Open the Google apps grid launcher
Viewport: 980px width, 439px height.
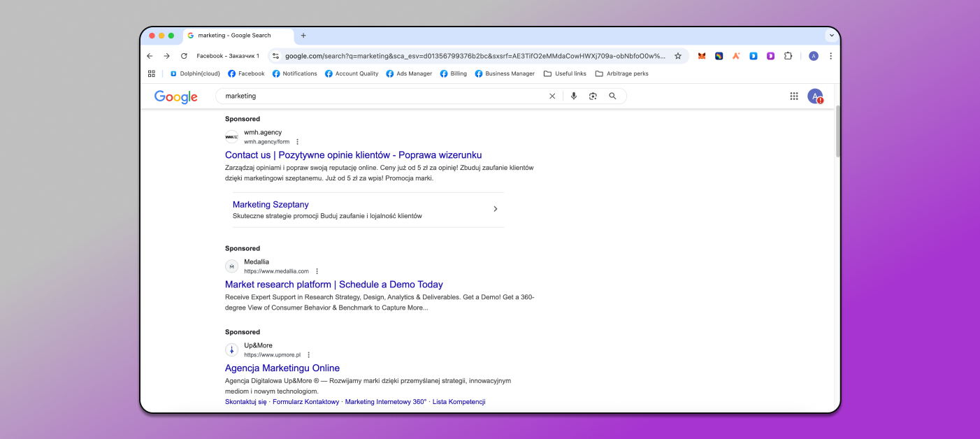[794, 96]
